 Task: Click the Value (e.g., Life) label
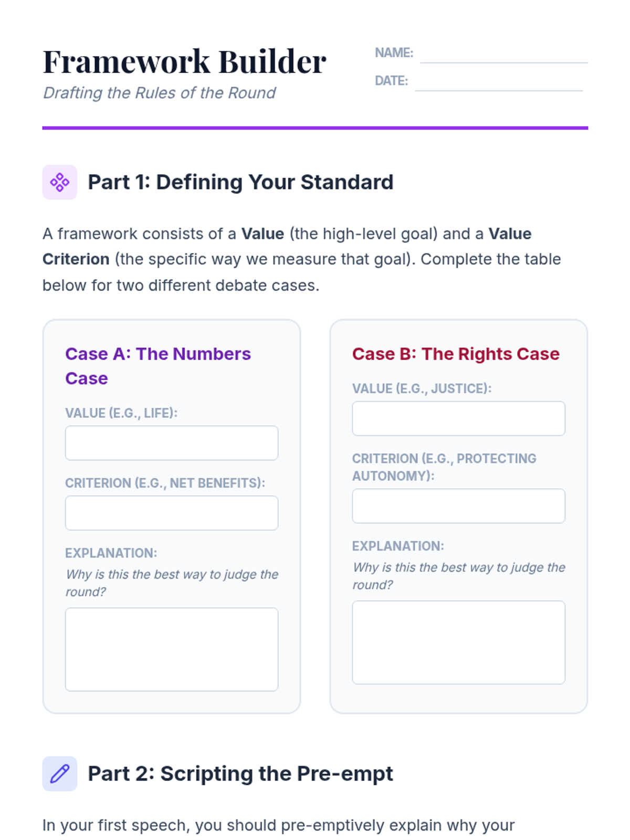click(x=121, y=413)
